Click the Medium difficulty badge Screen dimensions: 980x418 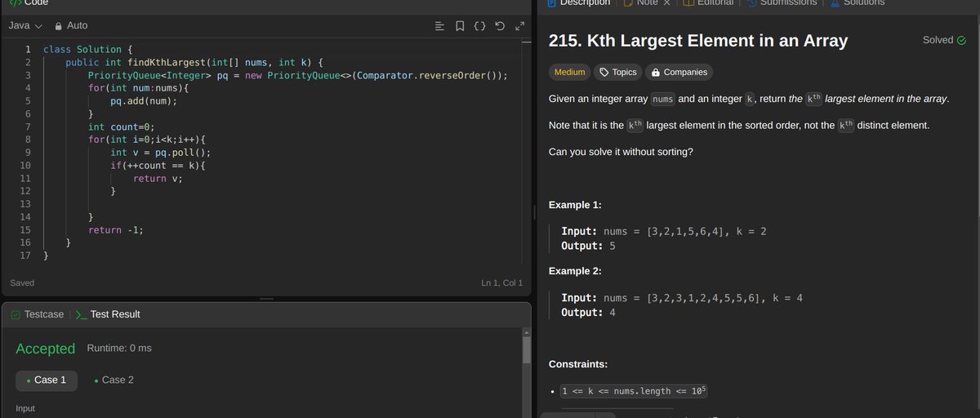(569, 72)
